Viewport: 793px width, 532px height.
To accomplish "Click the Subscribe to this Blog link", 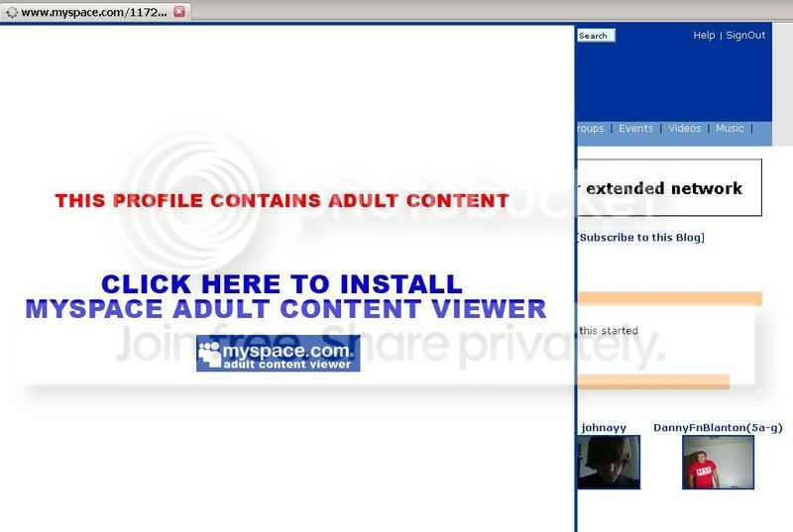I will pos(640,238).
